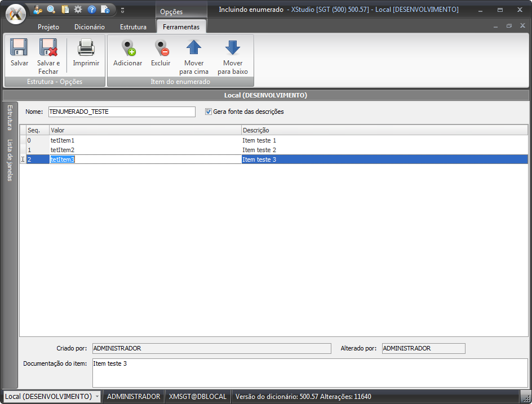Click the document info icon

click(x=105, y=10)
